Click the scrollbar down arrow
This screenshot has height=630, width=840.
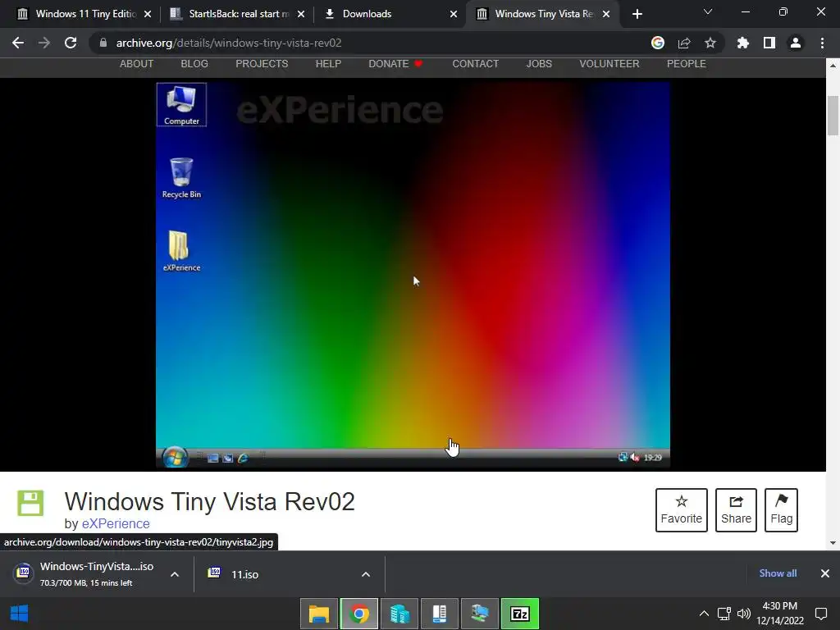pyautogui.click(x=833, y=543)
